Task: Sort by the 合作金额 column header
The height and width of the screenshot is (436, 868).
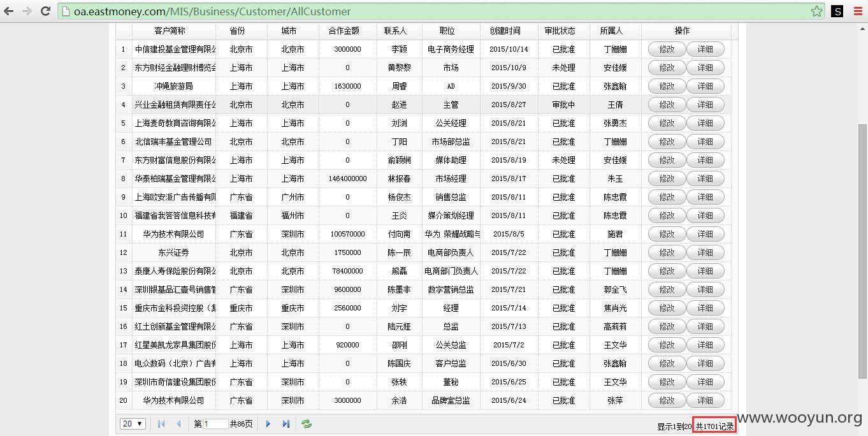Action: click(344, 31)
